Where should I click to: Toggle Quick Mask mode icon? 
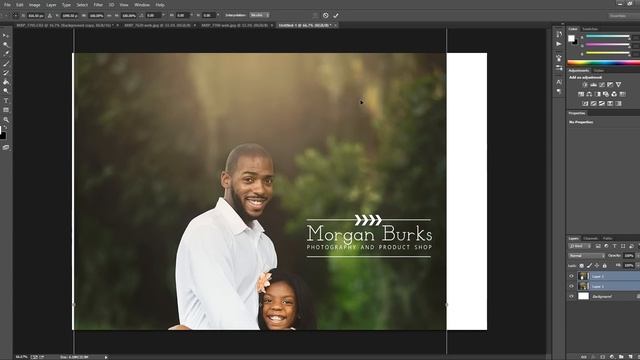point(6,147)
